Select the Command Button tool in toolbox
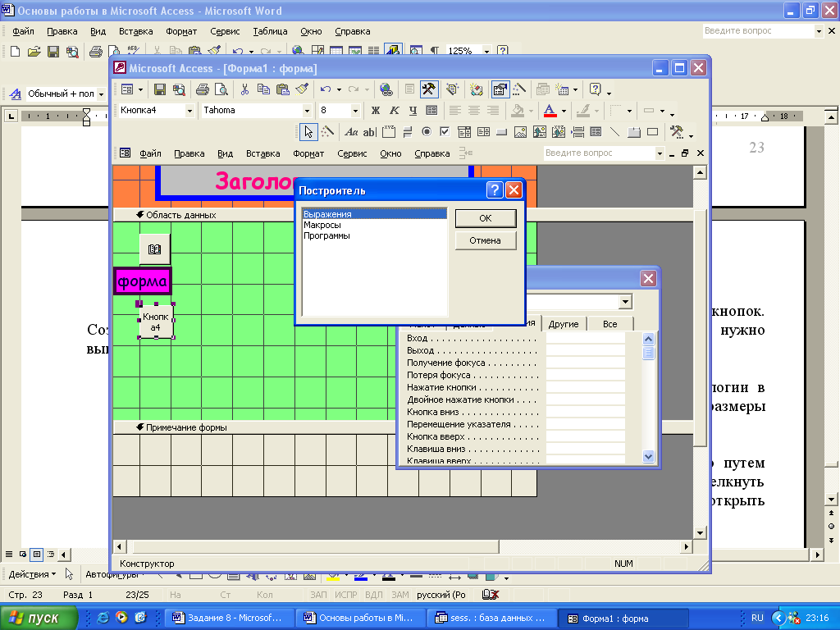 click(x=502, y=132)
